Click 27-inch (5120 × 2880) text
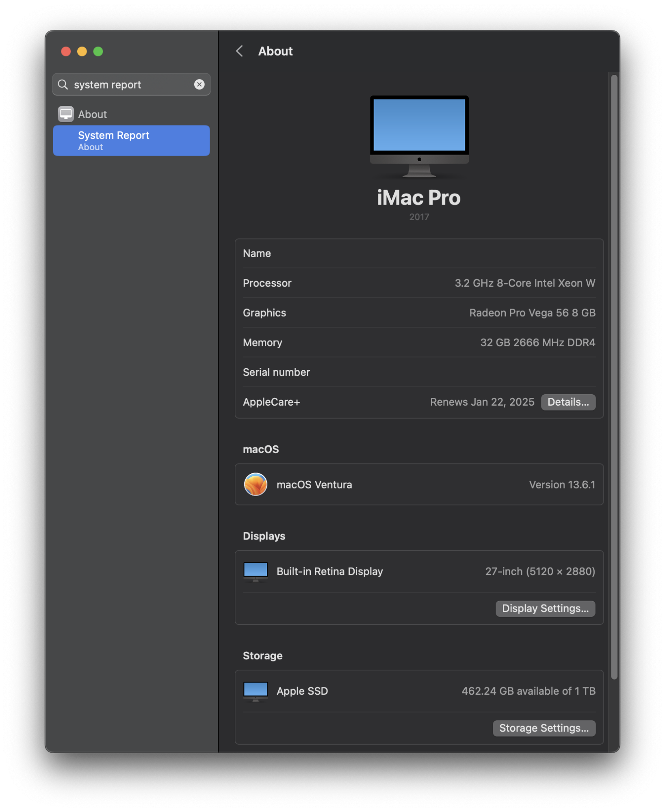This screenshot has width=665, height=812. coord(540,572)
